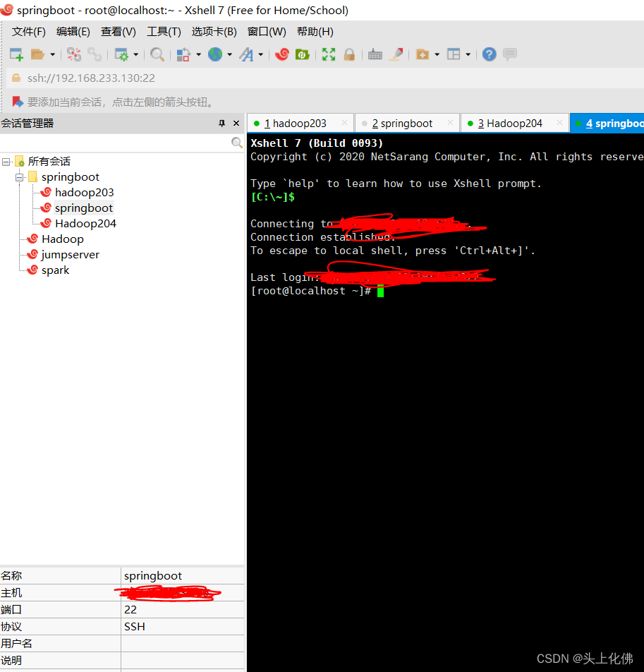Expand the color scheme dropdown arrow
Viewport: 644px width, 672px height.
[x=198, y=54]
